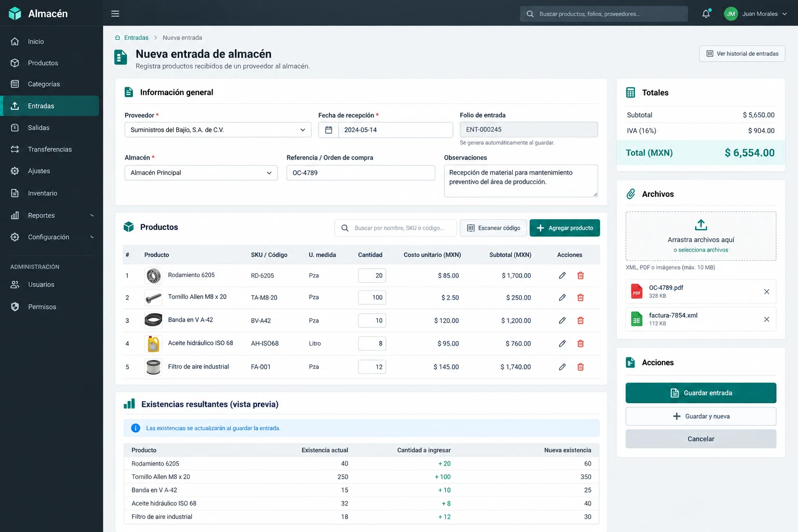Remove the factura-7854.xml attachment
798x532 pixels.
(766, 319)
